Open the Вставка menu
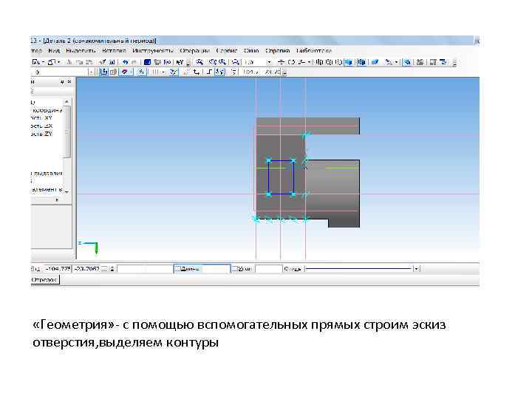This screenshot has height=399, width=532. pos(114,50)
